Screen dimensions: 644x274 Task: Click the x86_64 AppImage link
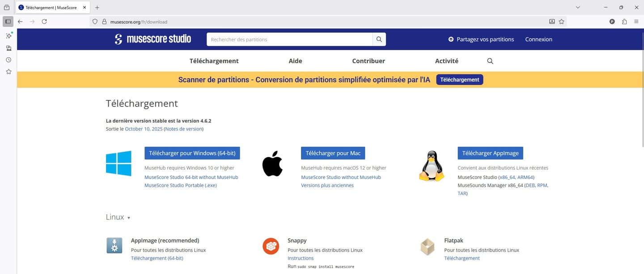pos(507,177)
